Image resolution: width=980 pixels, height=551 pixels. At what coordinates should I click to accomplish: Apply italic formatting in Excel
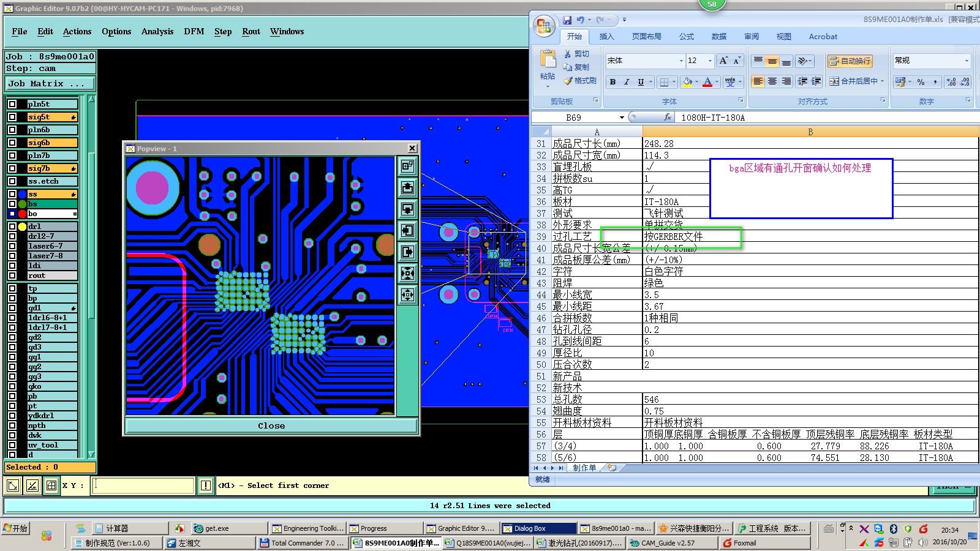coord(627,81)
